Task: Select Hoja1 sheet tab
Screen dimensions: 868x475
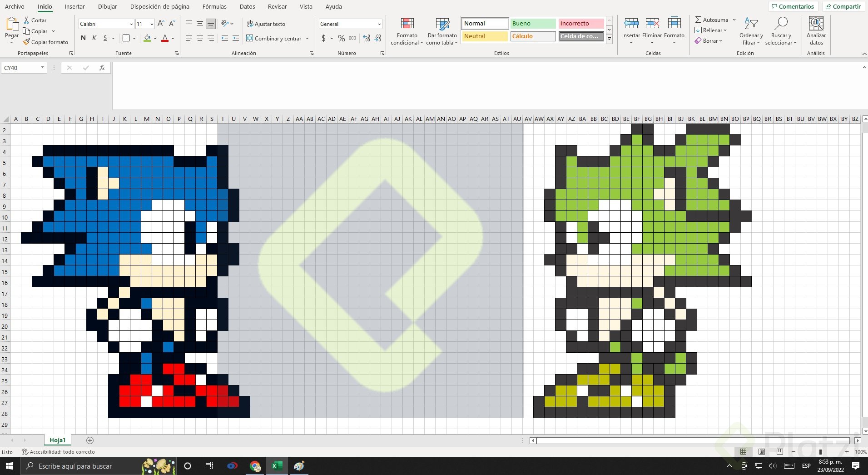Action: point(57,440)
